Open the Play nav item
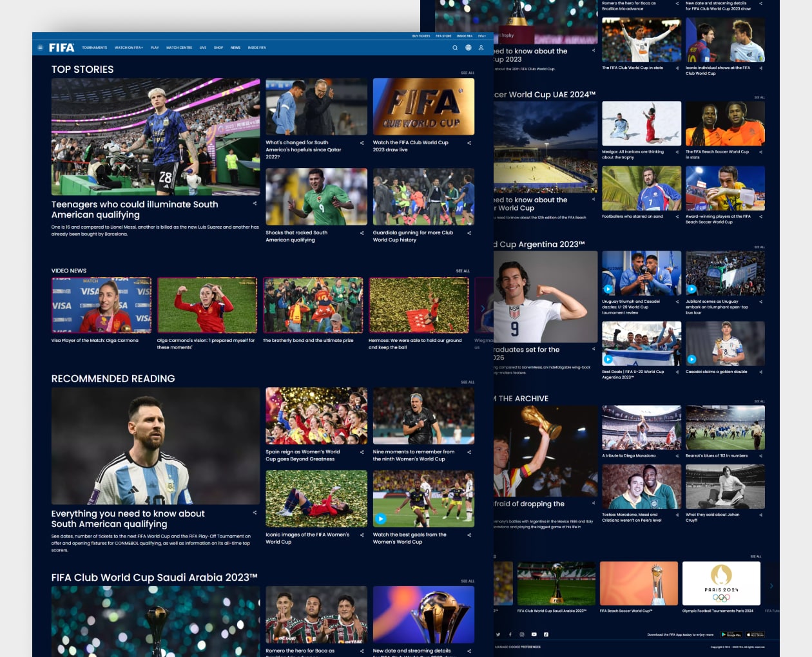The height and width of the screenshot is (657, 812). click(x=155, y=48)
